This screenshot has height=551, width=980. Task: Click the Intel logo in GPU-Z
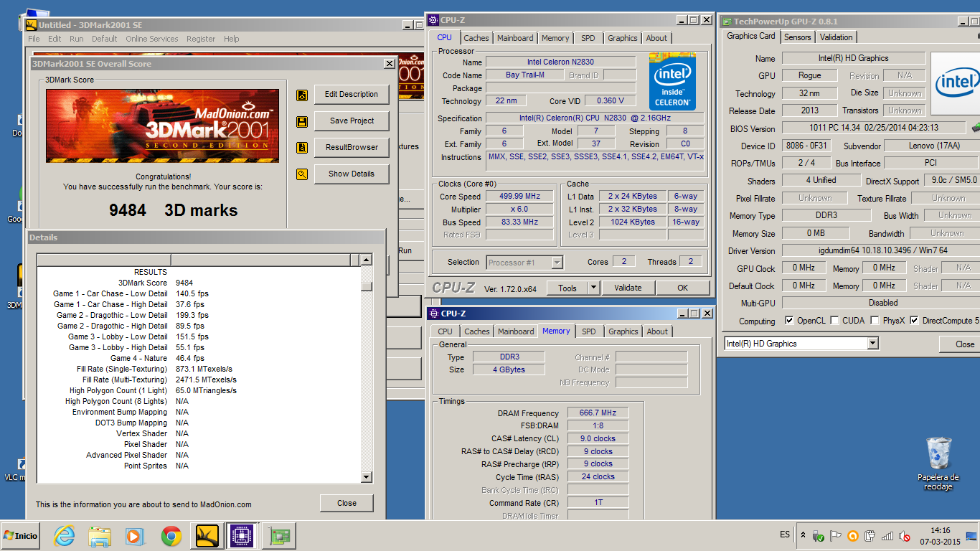(x=957, y=83)
